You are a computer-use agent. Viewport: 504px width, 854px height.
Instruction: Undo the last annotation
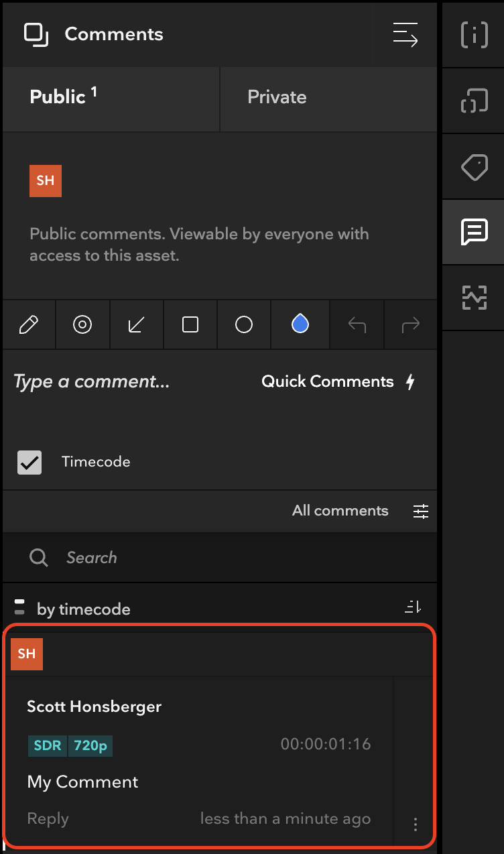[x=357, y=325]
